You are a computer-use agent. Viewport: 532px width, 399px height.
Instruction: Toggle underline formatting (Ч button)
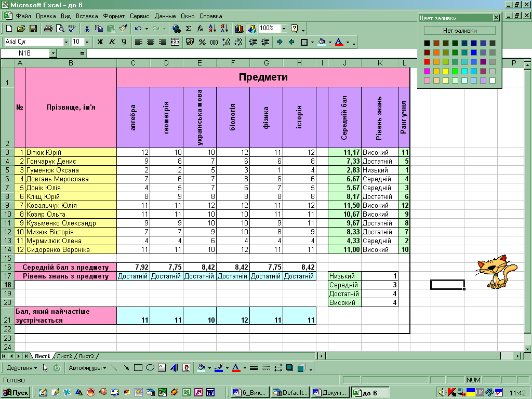124,42
